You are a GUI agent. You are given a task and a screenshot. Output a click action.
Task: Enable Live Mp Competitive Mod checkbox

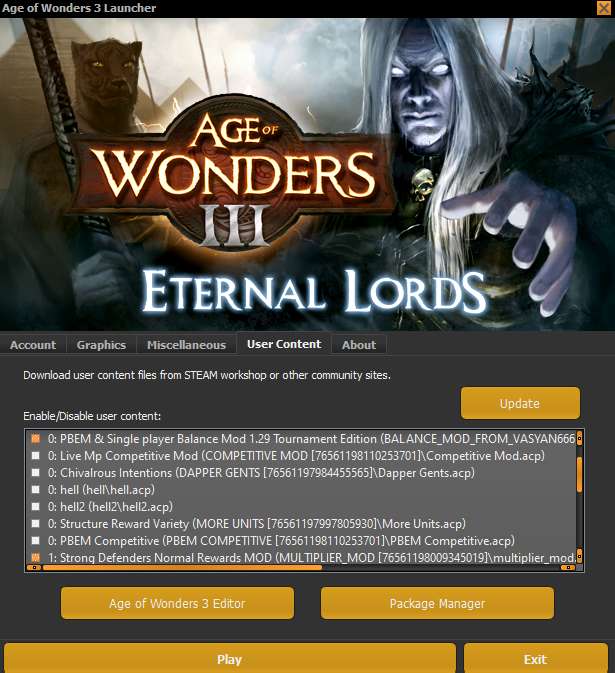point(36,455)
